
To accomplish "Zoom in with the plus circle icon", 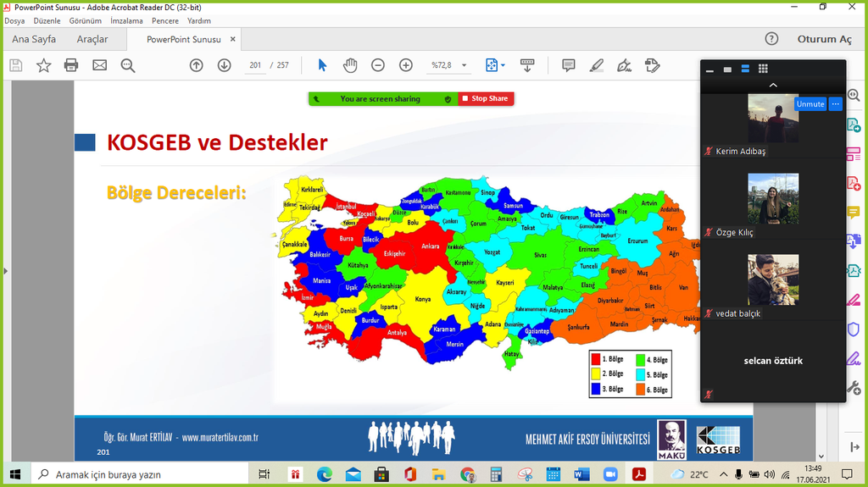I will 406,65.
